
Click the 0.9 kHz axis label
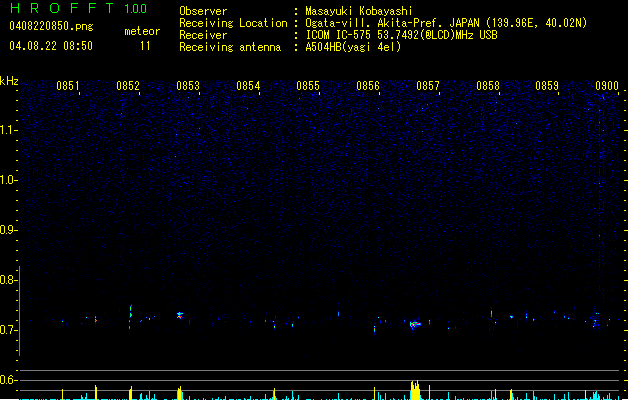(8, 230)
